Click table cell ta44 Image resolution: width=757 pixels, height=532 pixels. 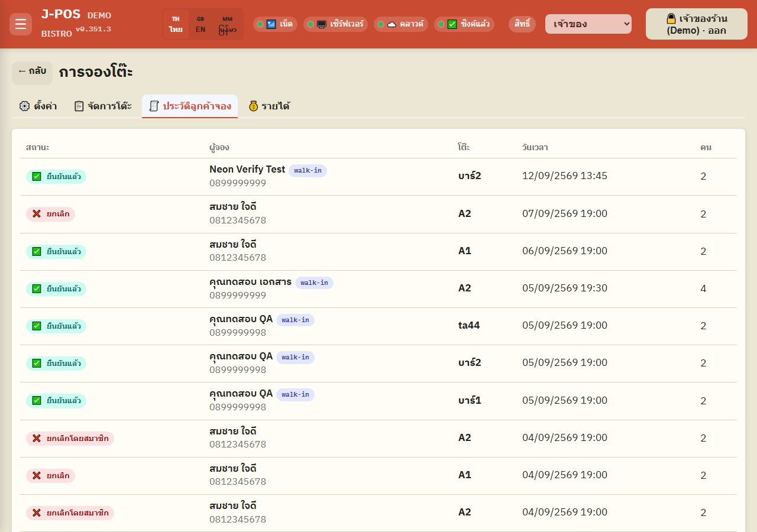[x=469, y=326]
